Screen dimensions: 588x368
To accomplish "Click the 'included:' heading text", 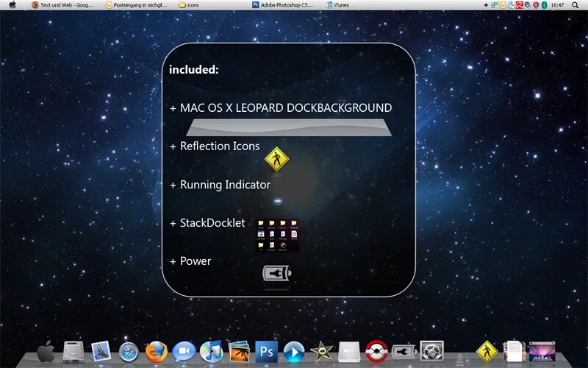I will pos(193,69).
